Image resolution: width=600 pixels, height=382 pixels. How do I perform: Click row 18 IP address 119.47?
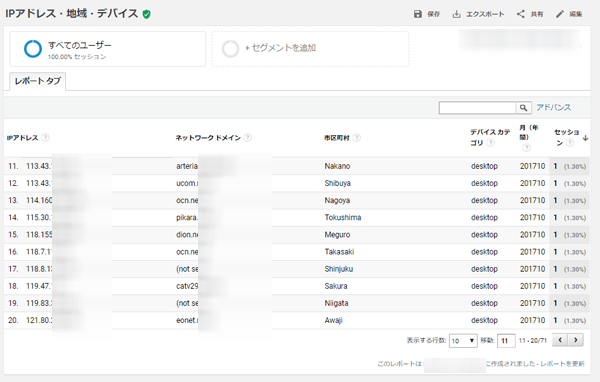pyautogui.click(x=39, y=286)
